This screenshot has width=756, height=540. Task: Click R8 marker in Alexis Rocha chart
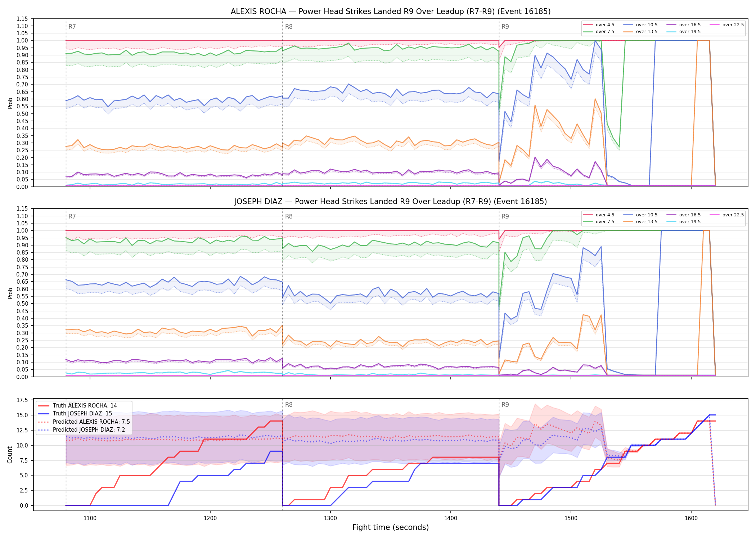[x=289, y=27]
